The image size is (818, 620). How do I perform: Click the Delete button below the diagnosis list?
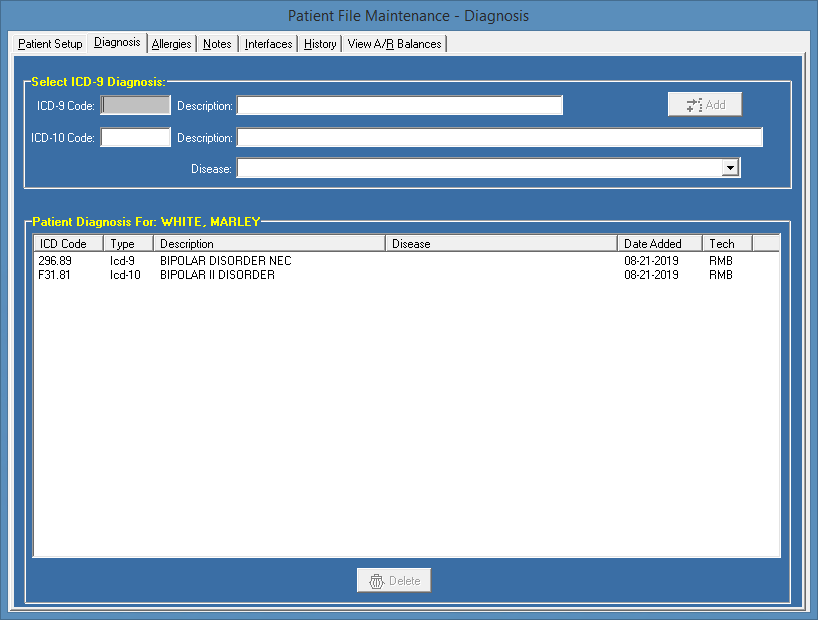(393, 580)
